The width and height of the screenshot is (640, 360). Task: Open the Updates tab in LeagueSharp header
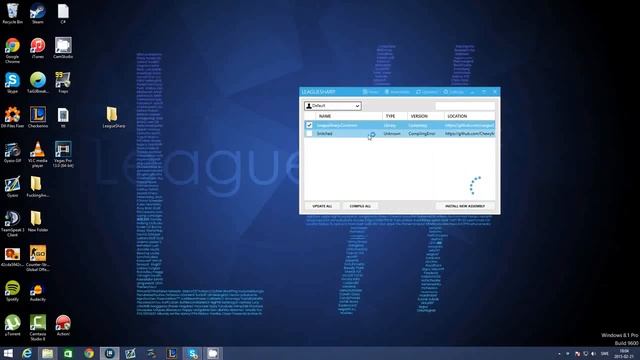[427, 92]
